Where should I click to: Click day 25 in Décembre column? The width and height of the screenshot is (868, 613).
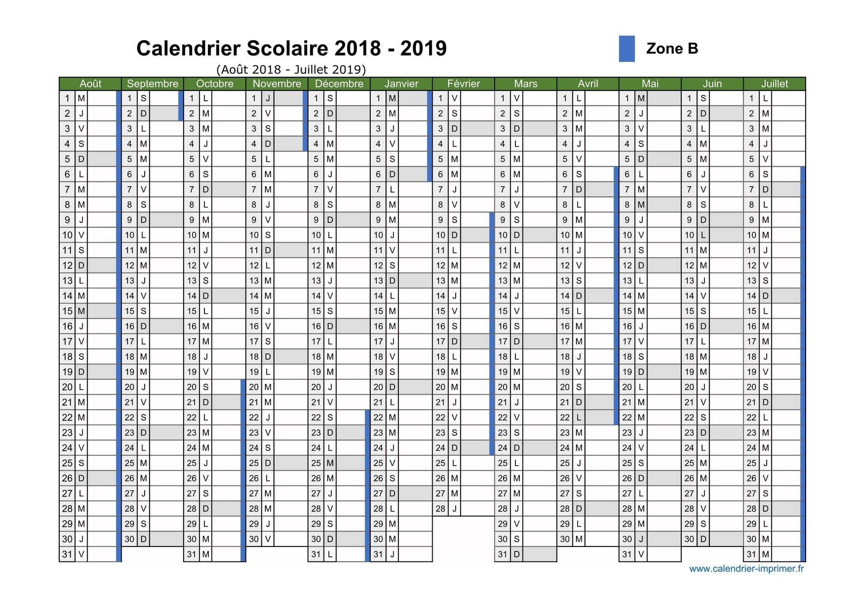[337, 463]
